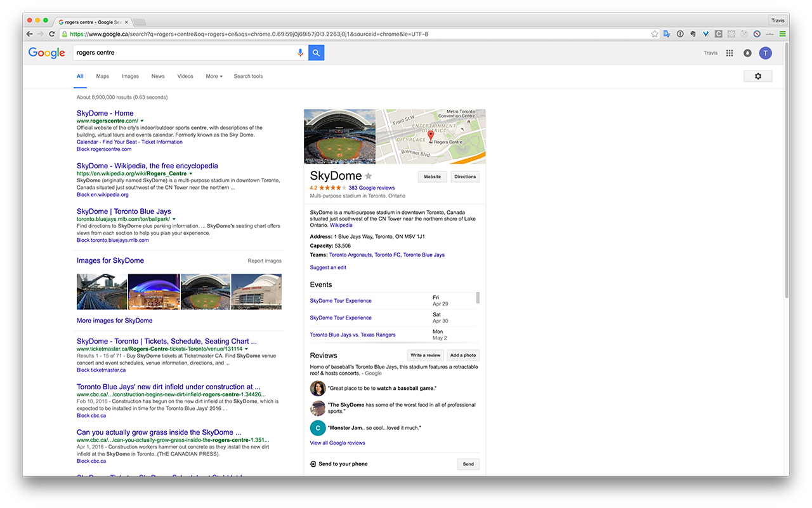Click the address bar URL
Image resolution: width=812 pixels, height=508 pixels.
click(x=249, y=34)
